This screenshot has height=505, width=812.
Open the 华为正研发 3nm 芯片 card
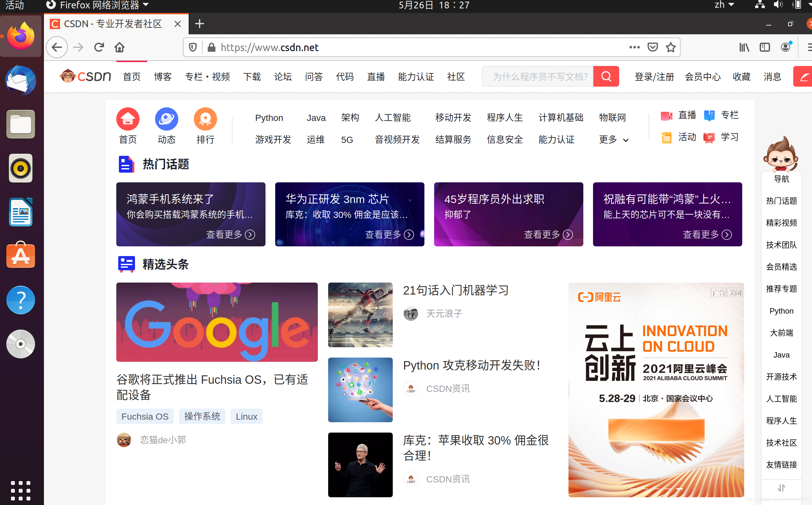tap(349, 214)
